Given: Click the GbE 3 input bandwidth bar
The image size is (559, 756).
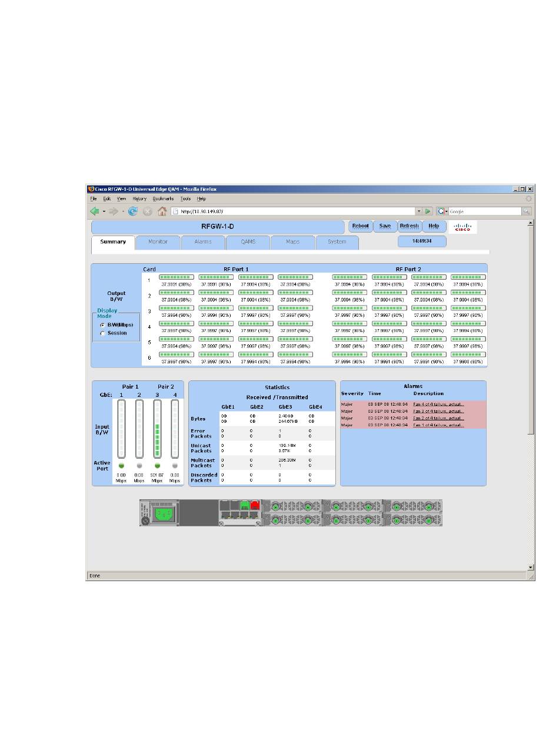Looking at the screenshot, I should click(x=157, y=429).
